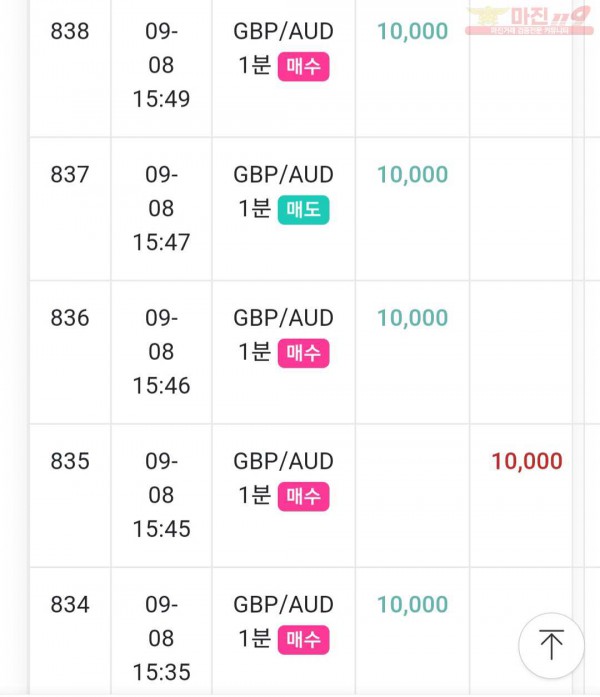Viewport: 600px width, 697px height.
Task: Select trade number 835
Action: click(x=70, y=461)
